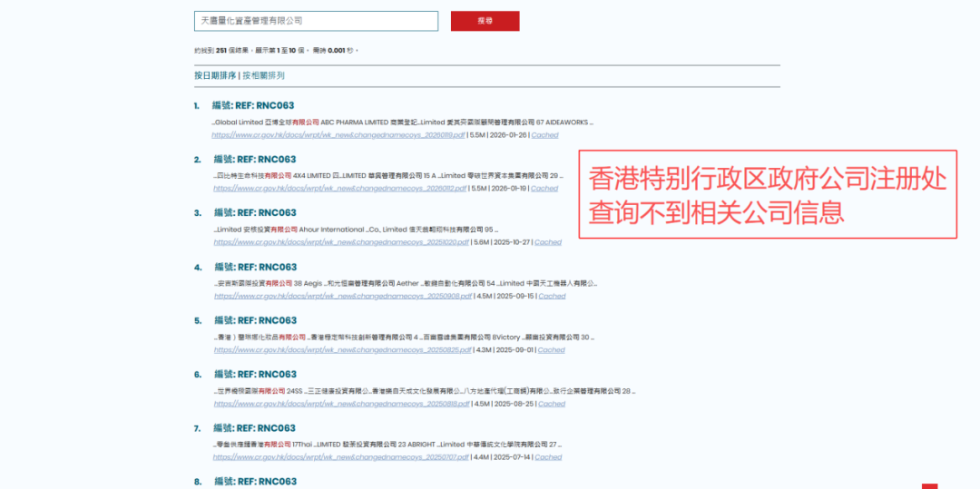Open result 7 title 編號: REF: RNC063
Viewport: 980px width, 489px height.
(255, 428)
